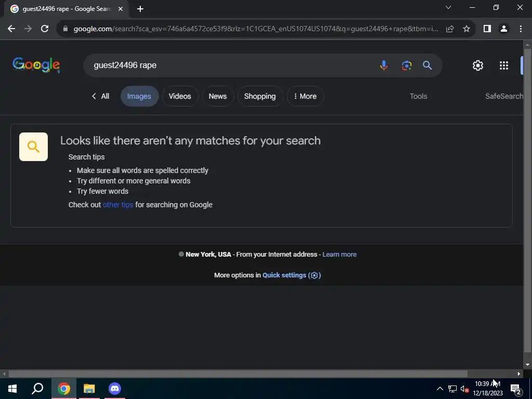Share this page from the address bar
The width and height of the screenshot is (532, 399).
(x=450, y=29)
